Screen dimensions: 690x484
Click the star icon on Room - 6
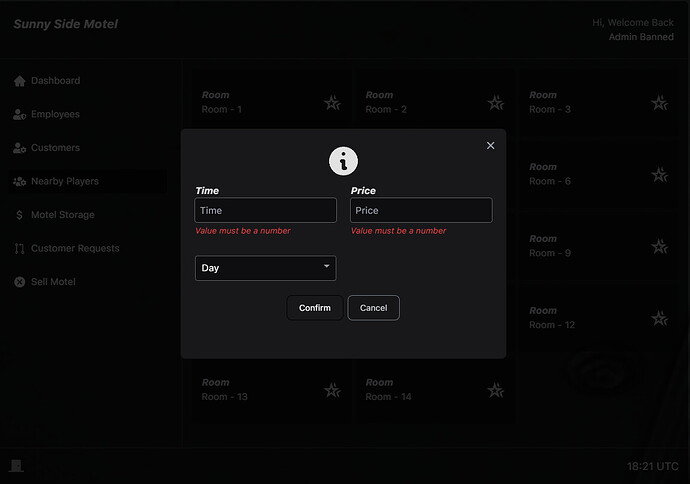point(660,175)
